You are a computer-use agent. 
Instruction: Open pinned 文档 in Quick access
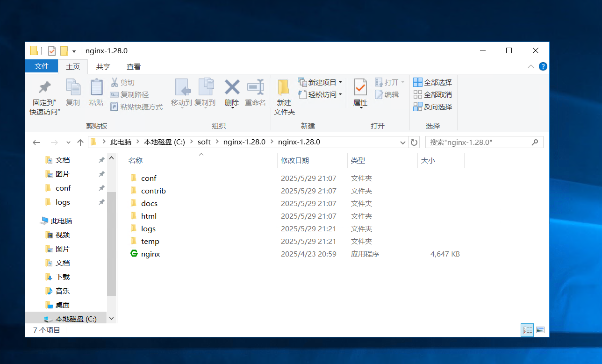point(63,160)
